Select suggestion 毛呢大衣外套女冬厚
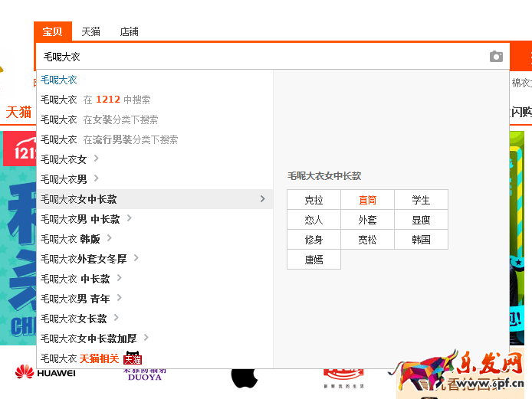The image size is (532, 399). coord(84,259)
